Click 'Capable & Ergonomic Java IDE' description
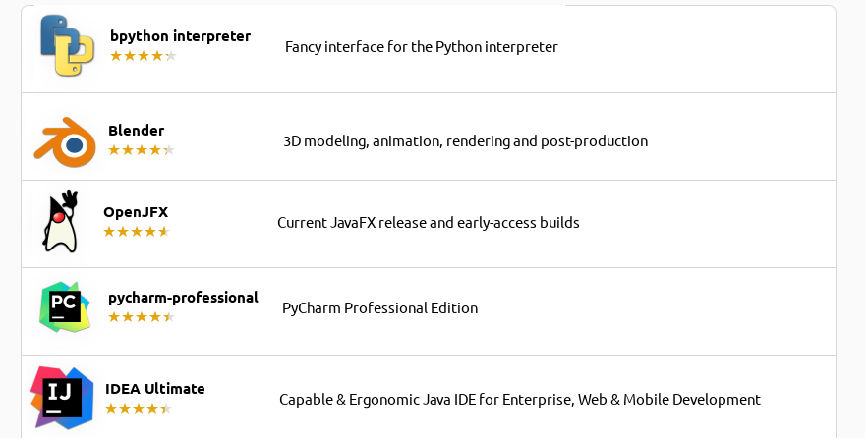Image resolution: width=868 pixels, height=442 pixels. tap(520, 400)
